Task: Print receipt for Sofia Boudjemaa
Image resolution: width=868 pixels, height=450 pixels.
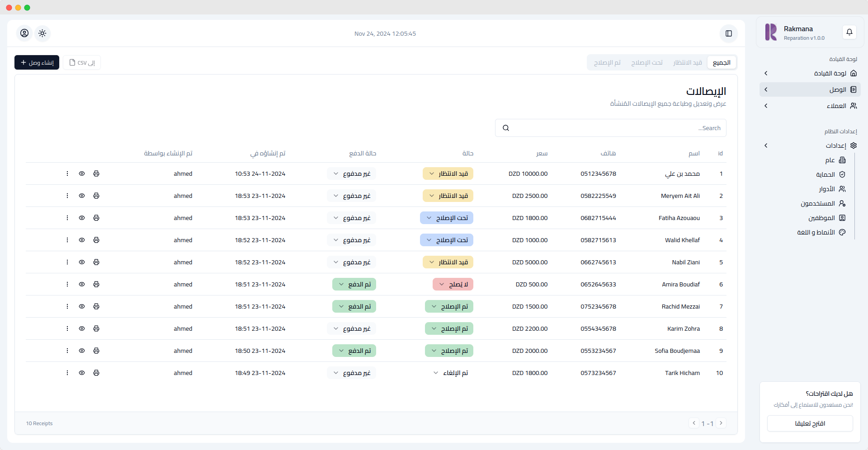Action: 96,351
